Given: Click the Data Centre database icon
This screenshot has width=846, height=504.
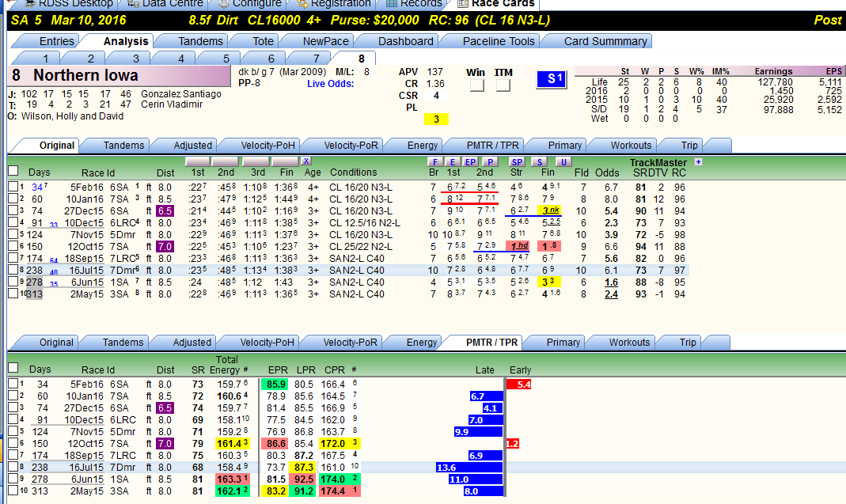Looking at the screenshot, I should point(132,3).
